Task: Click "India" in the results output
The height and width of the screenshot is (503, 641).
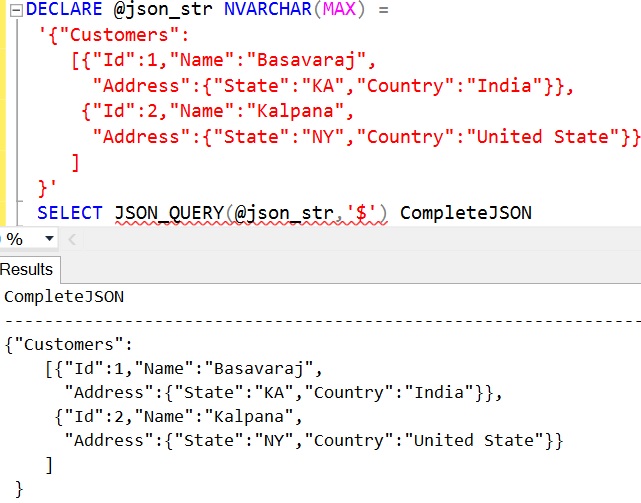Action: coord(439,393)
